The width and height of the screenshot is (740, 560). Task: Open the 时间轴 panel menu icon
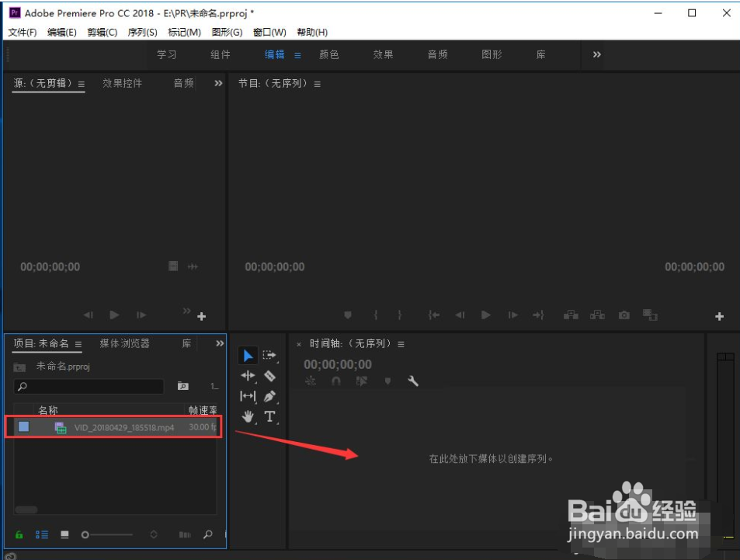[401, 344]
